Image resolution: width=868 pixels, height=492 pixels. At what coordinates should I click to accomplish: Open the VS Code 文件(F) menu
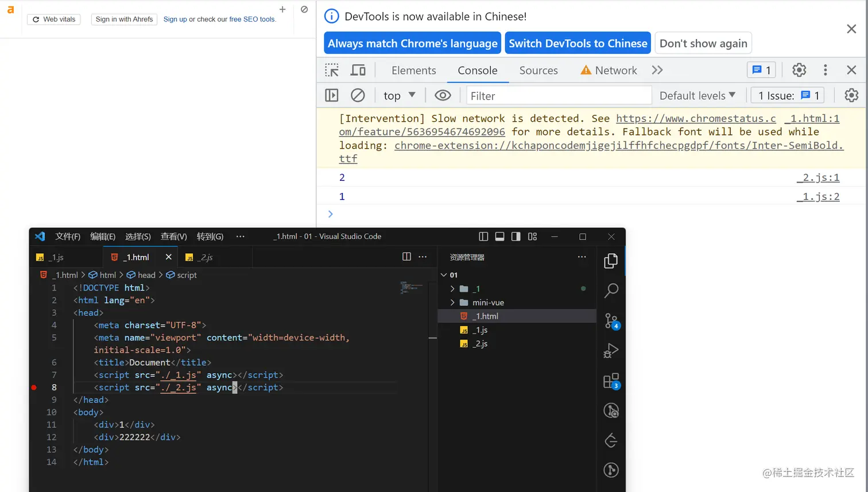(68, 237)
